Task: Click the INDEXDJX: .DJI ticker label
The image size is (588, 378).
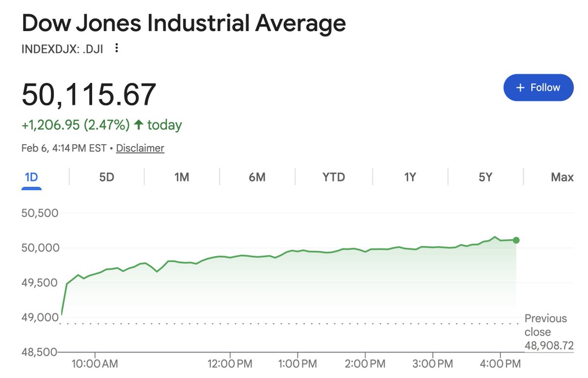Action: tap(62, 49)
